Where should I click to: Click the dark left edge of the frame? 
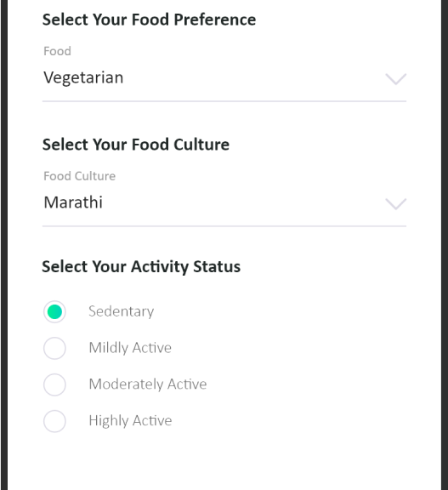(x=3, y=245)
